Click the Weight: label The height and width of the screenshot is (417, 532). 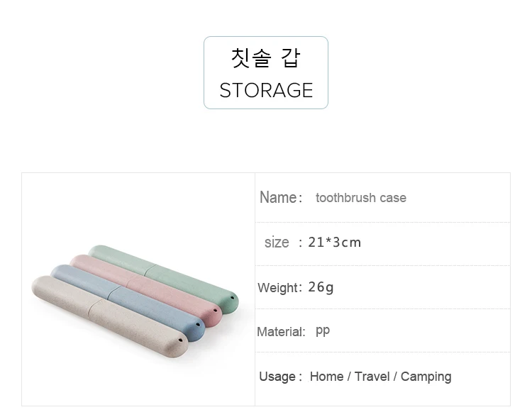coord(279,288)
